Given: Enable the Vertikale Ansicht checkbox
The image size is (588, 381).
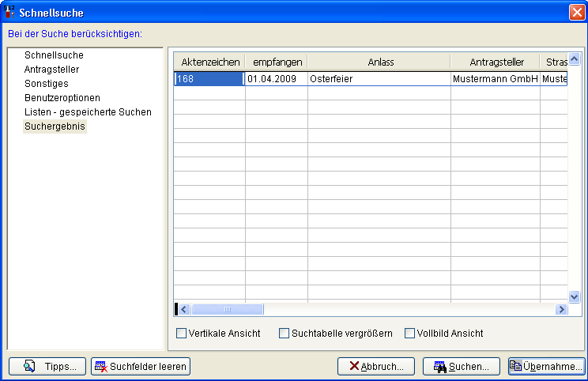Looking at the screenshot, I should click(181, 334).
